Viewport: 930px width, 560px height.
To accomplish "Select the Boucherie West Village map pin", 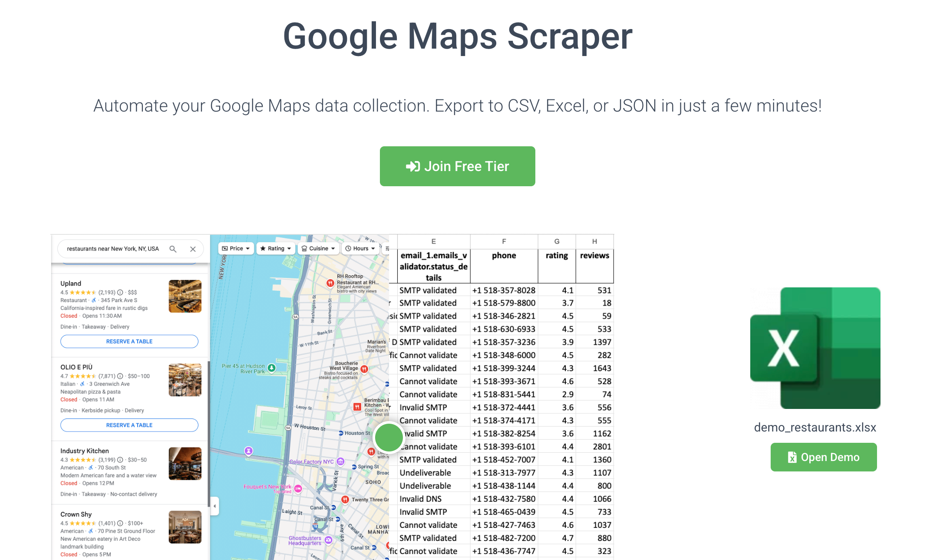I will click(x=364, y=369).
